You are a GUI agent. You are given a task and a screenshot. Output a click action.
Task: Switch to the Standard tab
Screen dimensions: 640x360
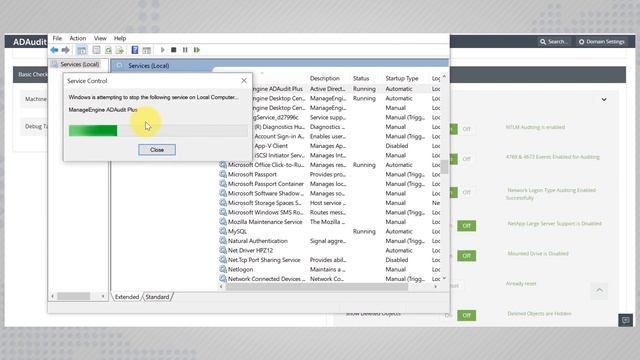point(157,297)
